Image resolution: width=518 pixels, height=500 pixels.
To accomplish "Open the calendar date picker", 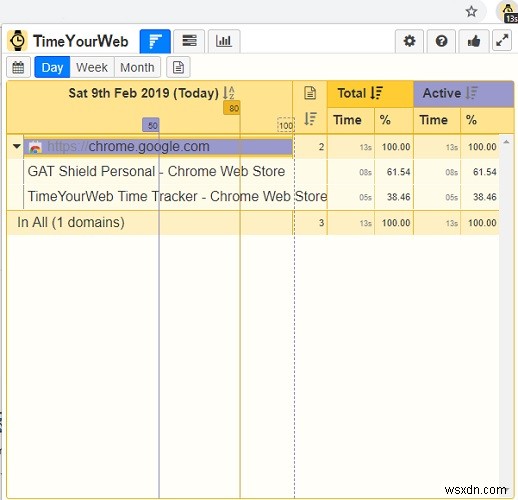I will point(18,67).
